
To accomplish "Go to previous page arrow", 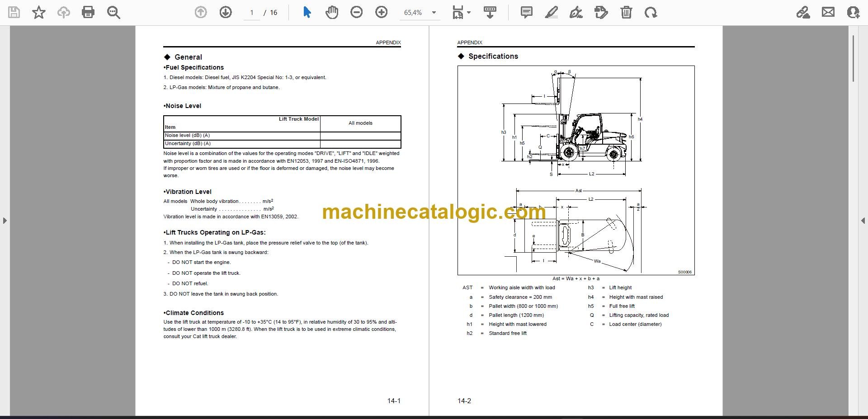I will [201, 12].
